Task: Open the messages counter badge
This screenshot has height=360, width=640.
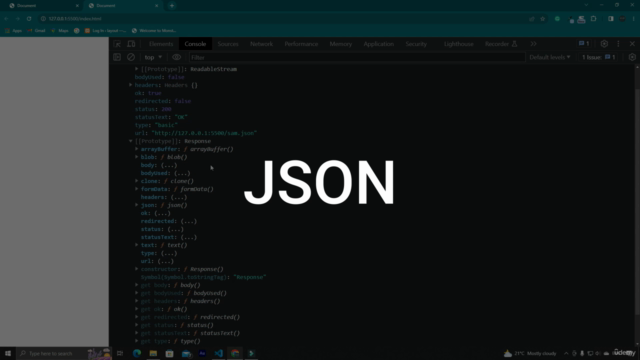Action: (584, 44)
